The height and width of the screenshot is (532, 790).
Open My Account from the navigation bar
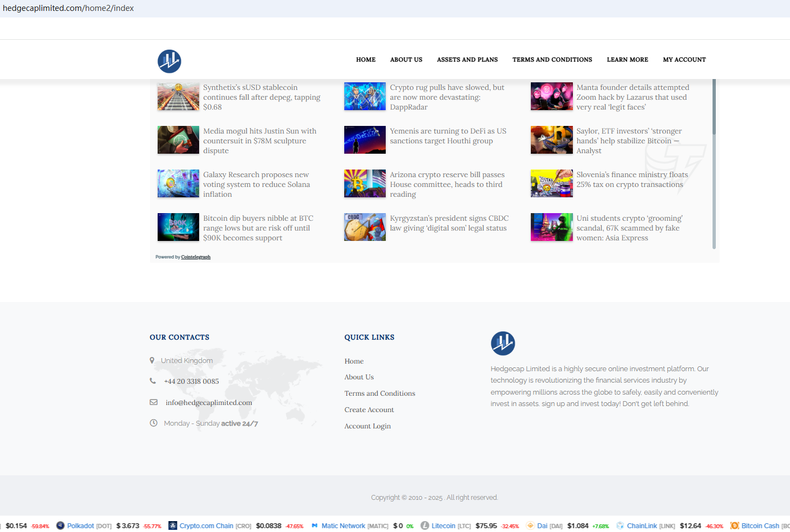(684, 59)
